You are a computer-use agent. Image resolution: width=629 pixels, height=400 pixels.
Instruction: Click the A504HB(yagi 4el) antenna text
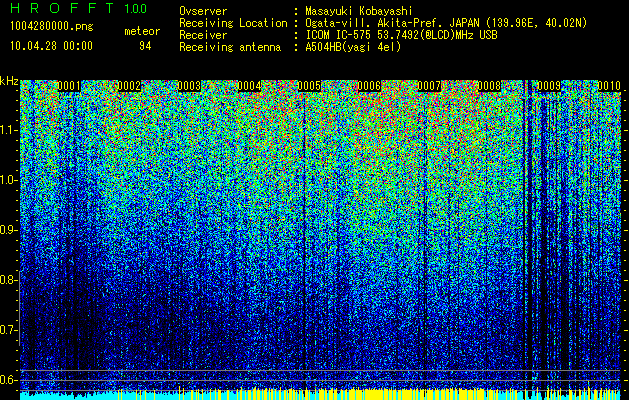[353, 47]
